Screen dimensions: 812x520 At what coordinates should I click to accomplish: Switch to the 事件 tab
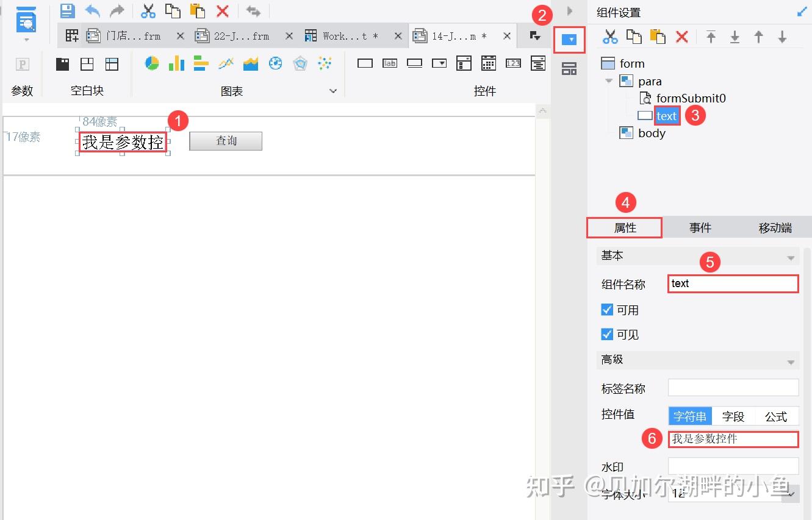700,227
